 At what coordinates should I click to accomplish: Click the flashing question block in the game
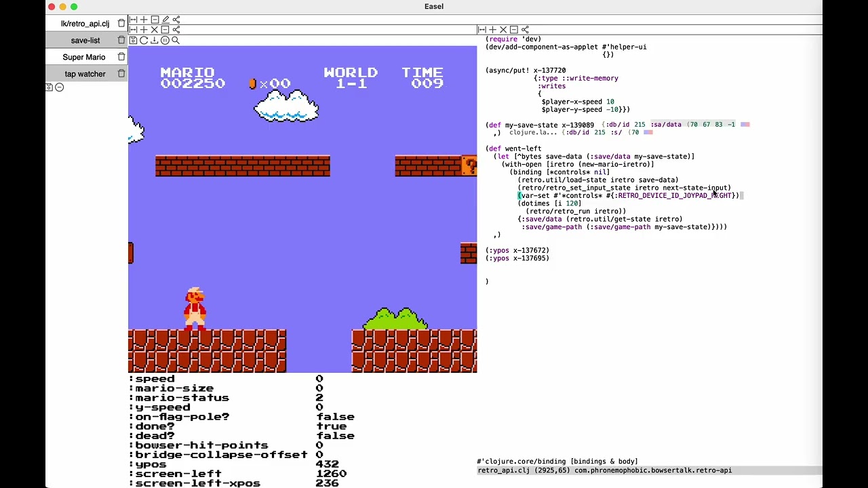[x=469, y=166]
